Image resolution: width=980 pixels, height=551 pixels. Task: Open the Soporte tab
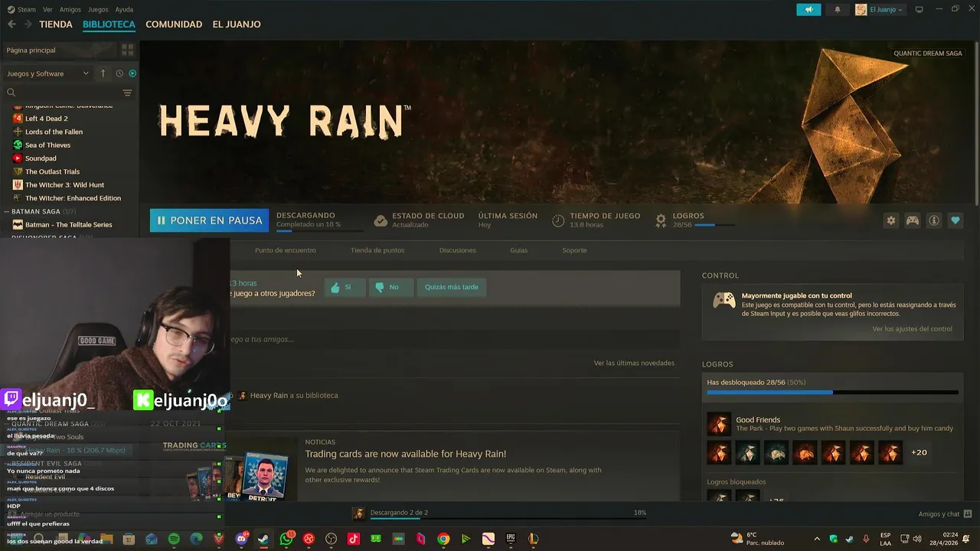coord(574,250)
